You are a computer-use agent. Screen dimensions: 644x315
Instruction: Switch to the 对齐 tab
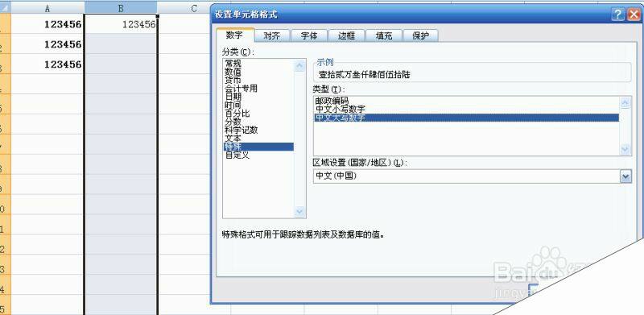(272, 35)
